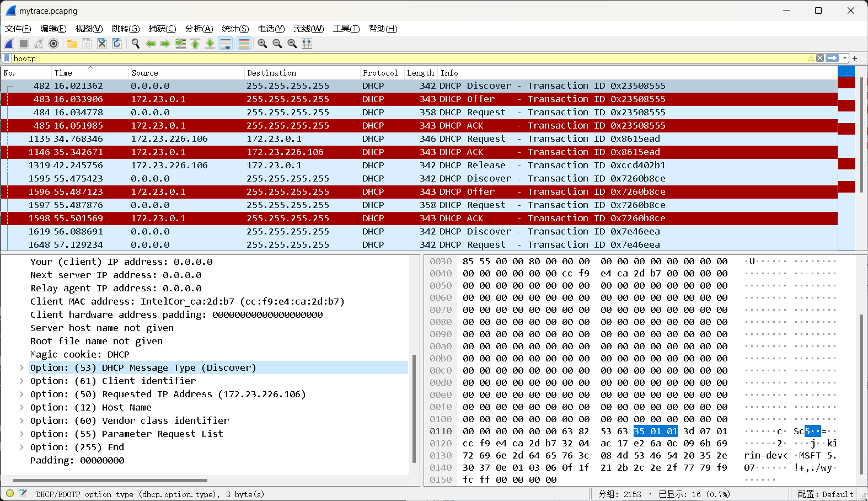
Task: Stop the running capture
Action: click(24, 44)
